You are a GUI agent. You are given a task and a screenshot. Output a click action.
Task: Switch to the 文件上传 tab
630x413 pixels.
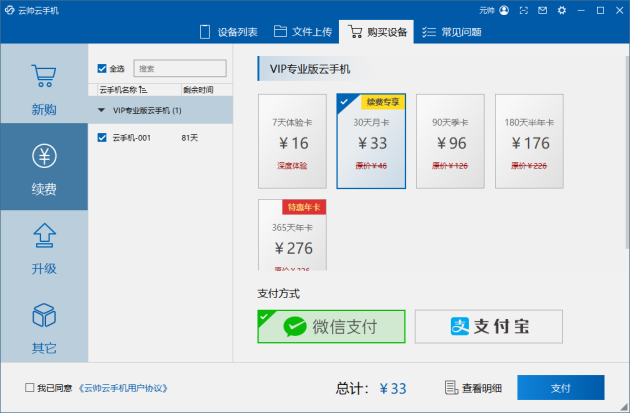click(x=303, y=32)
